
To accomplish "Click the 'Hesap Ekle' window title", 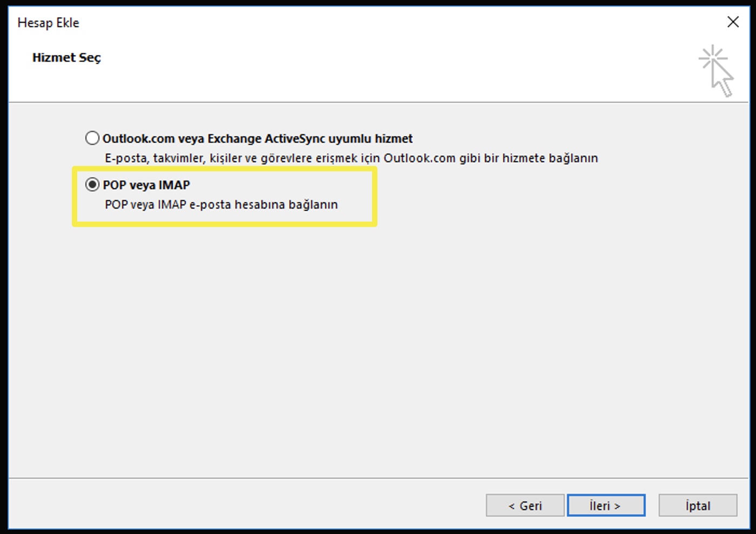I will pos(48,23).
